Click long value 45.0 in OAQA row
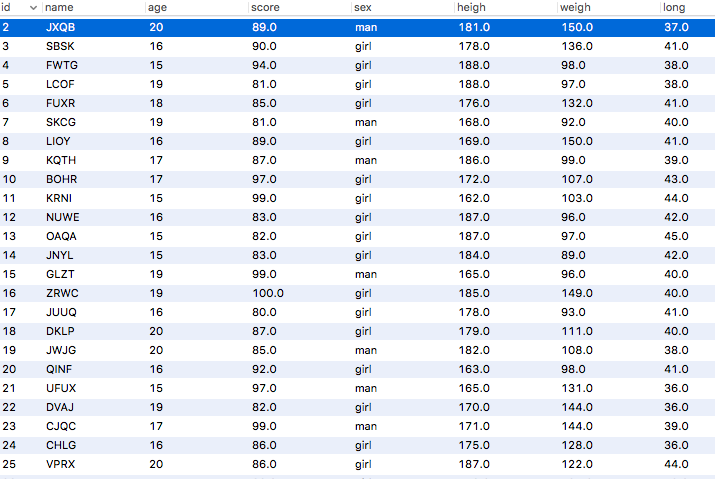The width and height of the screenshot is (715, 479). 676,236
